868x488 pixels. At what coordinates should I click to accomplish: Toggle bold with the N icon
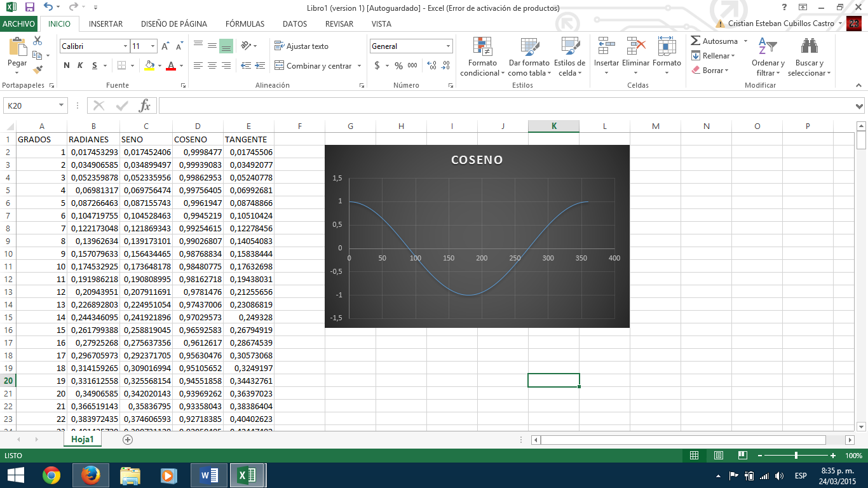[67, 65]
